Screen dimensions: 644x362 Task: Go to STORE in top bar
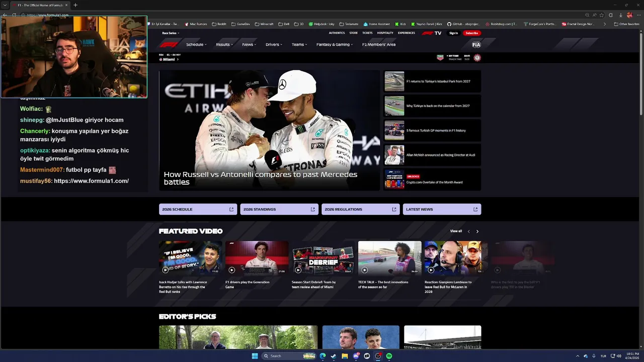(354, 33)
